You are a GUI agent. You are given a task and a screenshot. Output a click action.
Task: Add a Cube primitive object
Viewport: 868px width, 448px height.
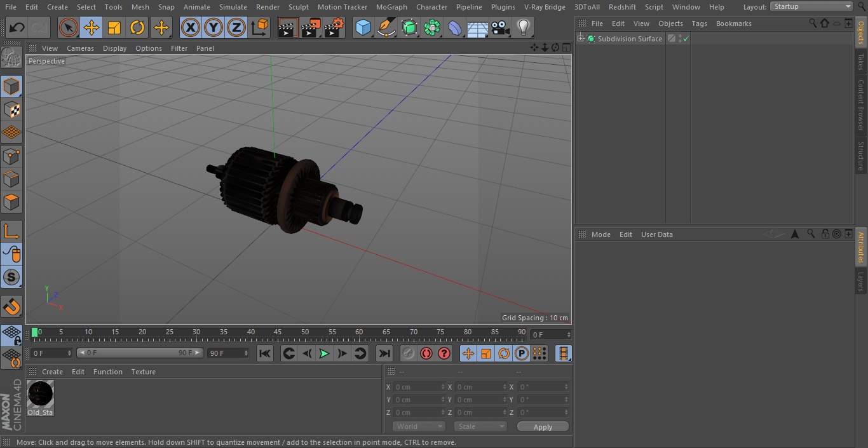(x=363, y=27)
